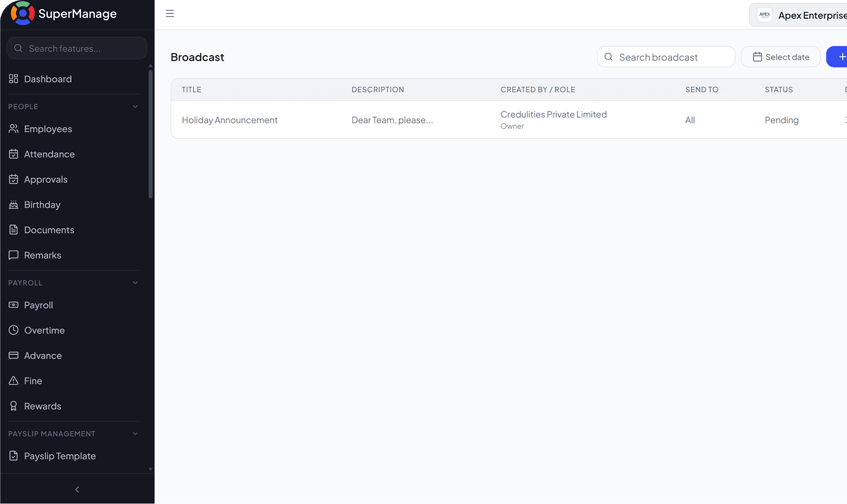This screenshot has height=504, width=847.
Task: Click the Rewards medal icon
Action: click(13, 406)
